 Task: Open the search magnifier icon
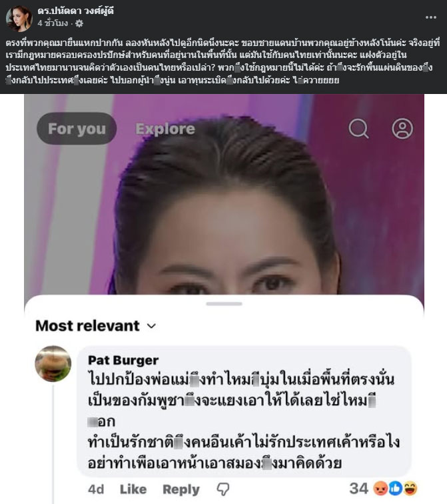358,129
